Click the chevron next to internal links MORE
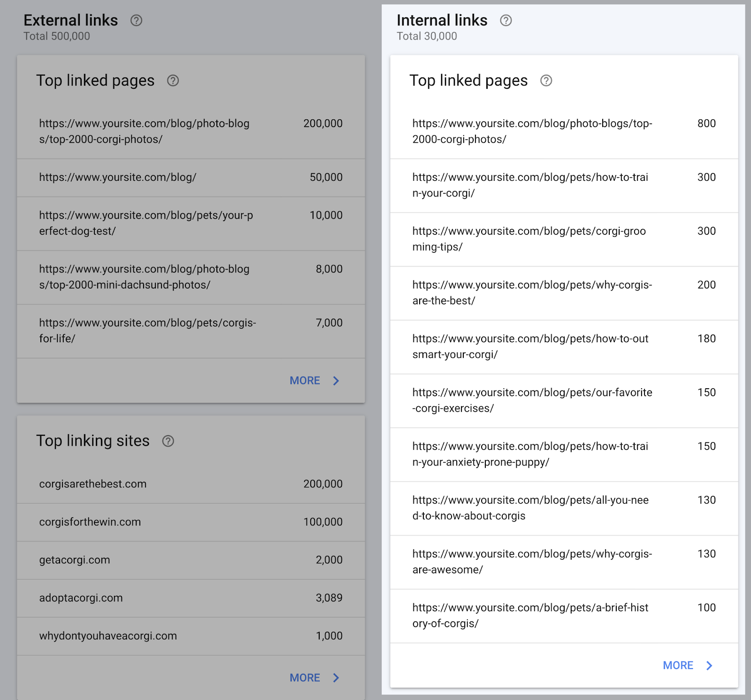Viewport: 751px width, 700px height. click(710, 665)
